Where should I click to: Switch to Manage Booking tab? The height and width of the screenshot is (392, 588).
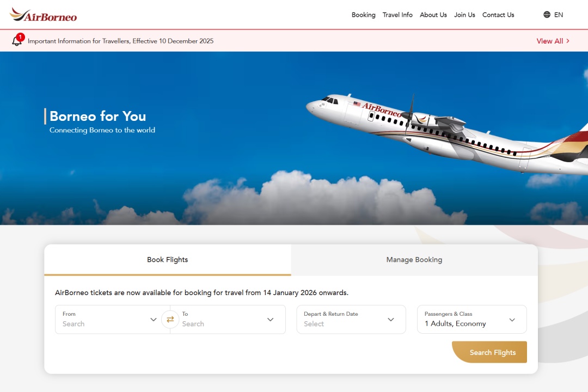click(414, 260)
